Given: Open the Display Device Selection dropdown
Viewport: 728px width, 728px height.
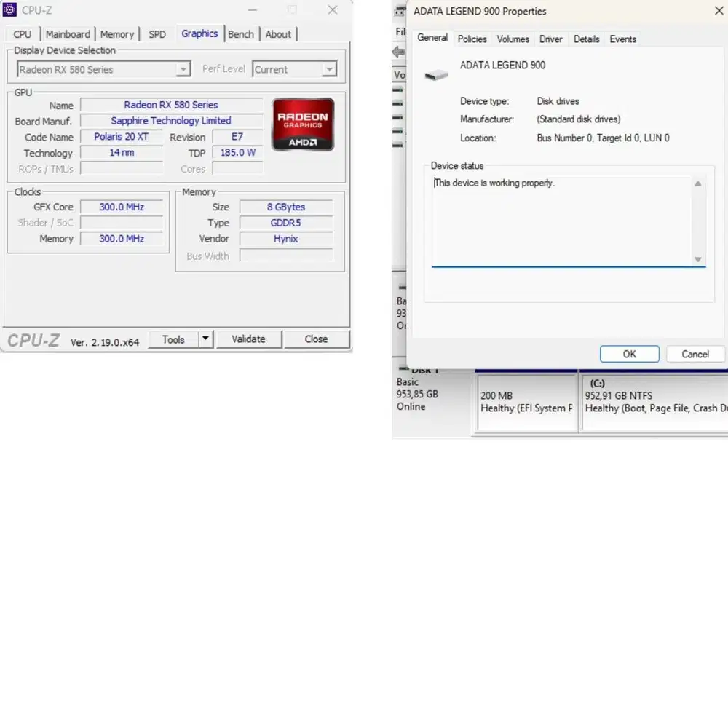Looking at the screenshot, I should 183,69.
